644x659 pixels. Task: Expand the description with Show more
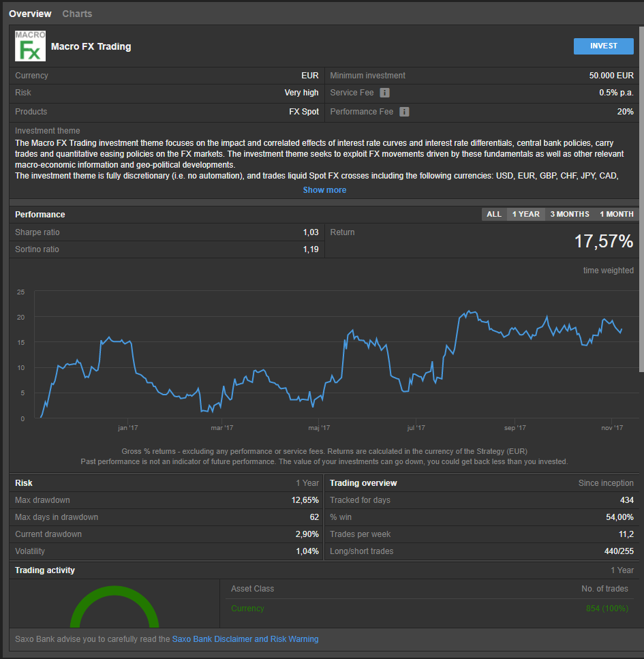coord(324,190)
